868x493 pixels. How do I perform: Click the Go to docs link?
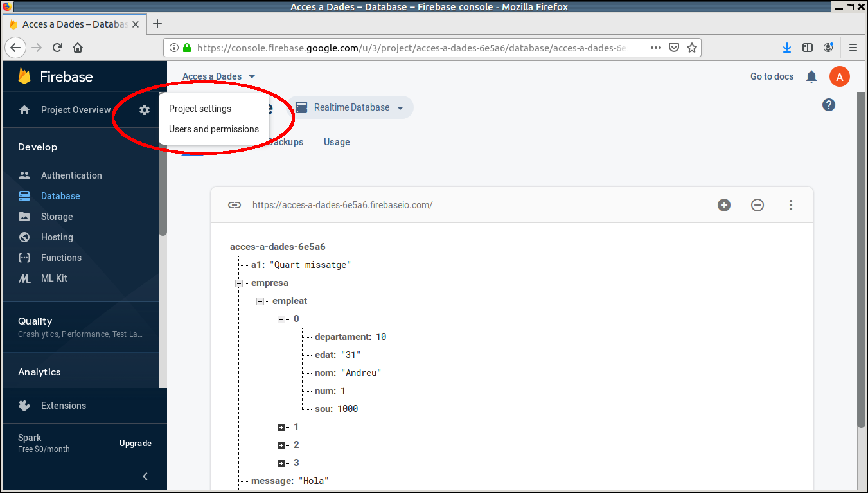coord(772,76)
